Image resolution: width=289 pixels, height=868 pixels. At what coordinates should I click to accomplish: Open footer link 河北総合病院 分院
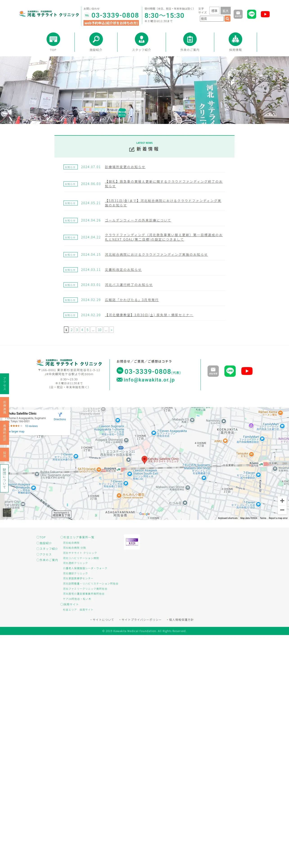coord(74,548)
